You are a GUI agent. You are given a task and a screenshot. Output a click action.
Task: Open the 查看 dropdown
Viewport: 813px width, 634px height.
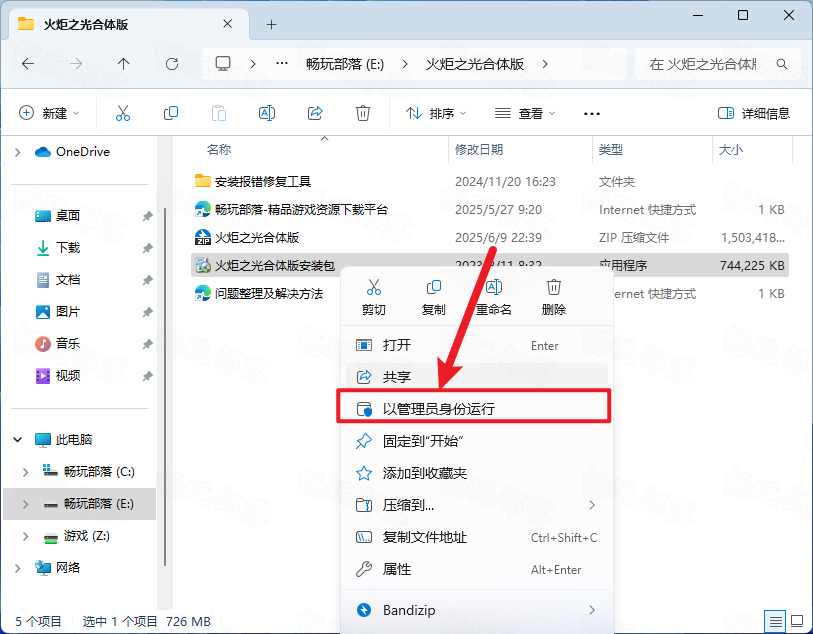(525, 113)
